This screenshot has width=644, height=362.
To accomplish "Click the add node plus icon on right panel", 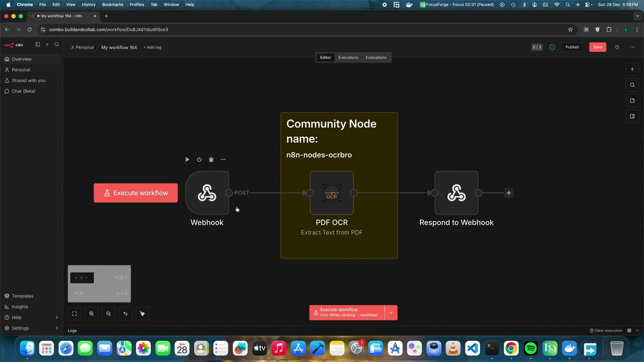I will point(632,69).
